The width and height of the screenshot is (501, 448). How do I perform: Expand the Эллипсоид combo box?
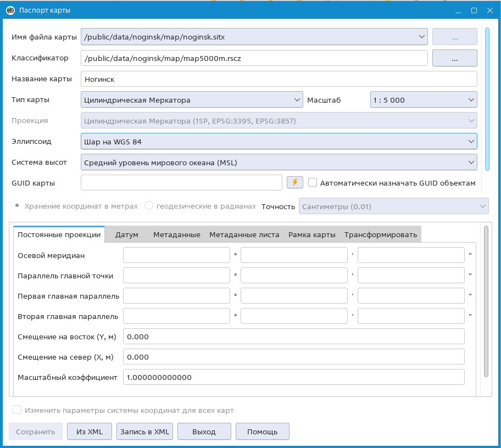279,141
